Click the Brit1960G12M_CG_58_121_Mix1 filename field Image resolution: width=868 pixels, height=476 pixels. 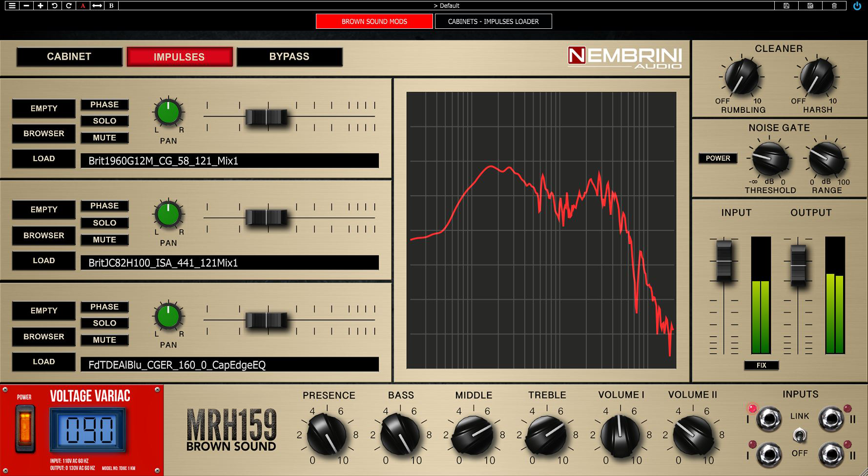pyautogui.click(x=229, y=161)
